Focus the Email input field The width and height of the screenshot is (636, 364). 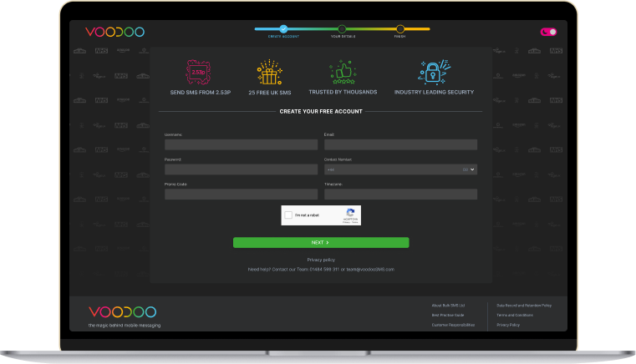[x=400, y=144]
